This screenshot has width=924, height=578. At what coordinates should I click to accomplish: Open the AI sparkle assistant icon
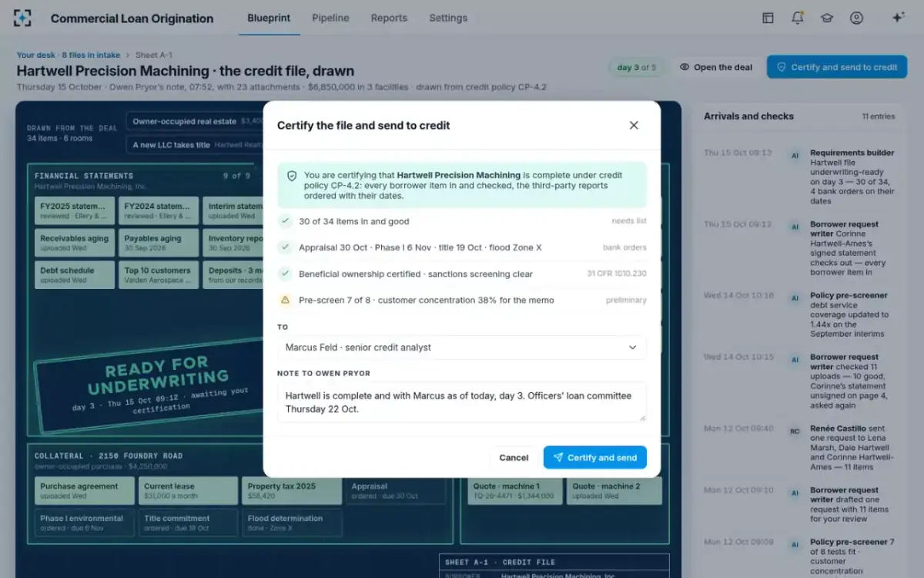click(x=898, y=18)
